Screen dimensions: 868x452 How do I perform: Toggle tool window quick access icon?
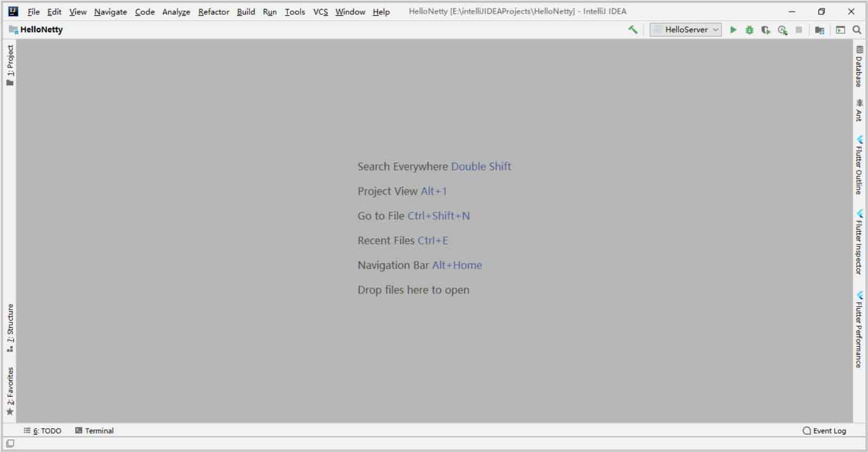10,444
